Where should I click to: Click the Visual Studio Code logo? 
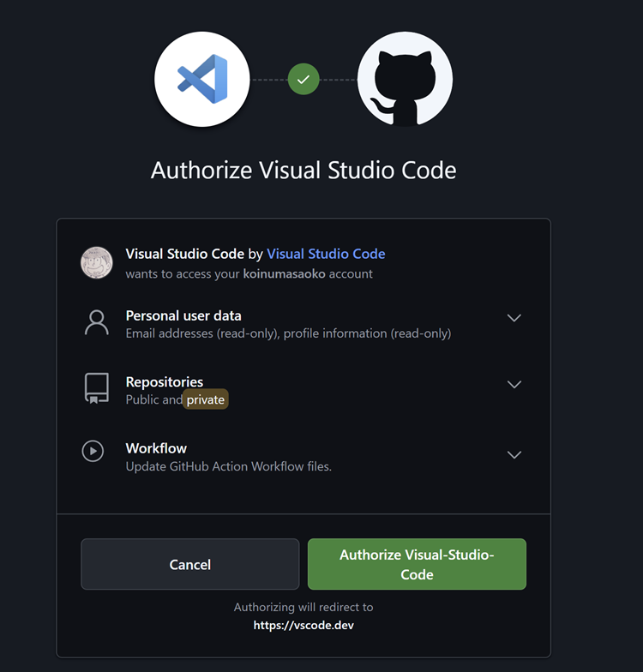click(x=202, y=79)
